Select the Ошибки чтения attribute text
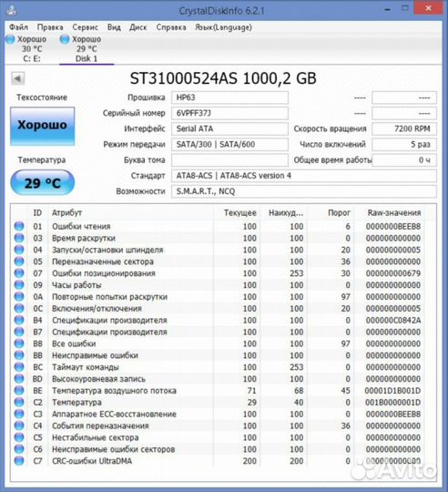Viewport: 448px width, 492px height. coord(81,226)
